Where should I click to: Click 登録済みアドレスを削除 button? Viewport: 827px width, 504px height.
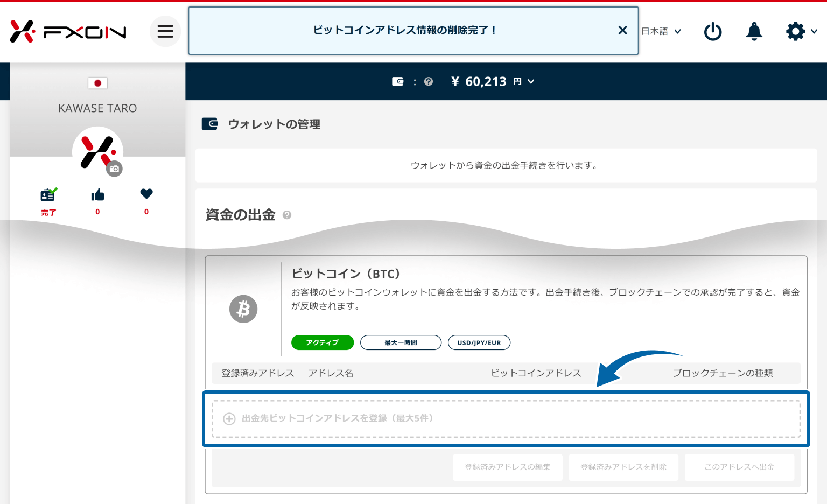click(x=623, y=467)
